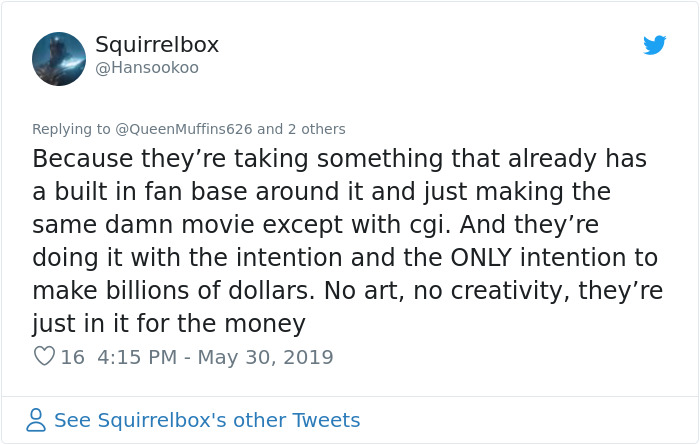Click the like count of 16
The image size is (700, 445).
72,356
